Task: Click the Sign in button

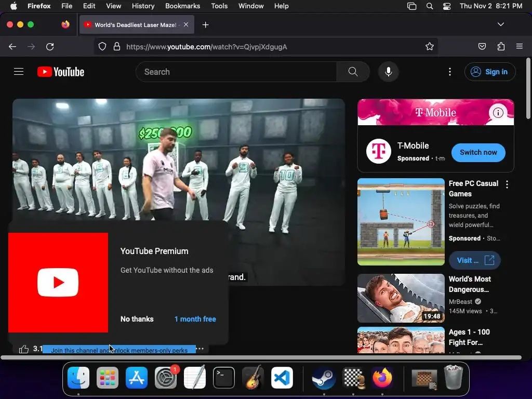Action: click(490, 72)
